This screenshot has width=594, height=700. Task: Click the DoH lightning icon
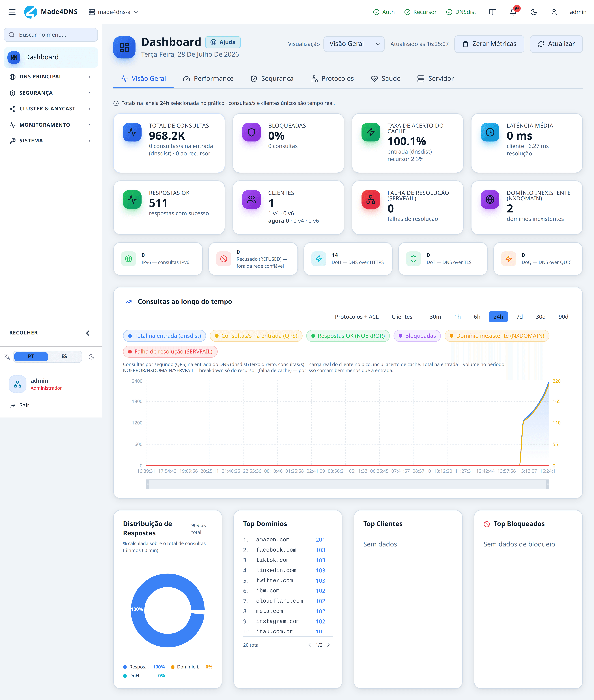click(x=319, y=259)
